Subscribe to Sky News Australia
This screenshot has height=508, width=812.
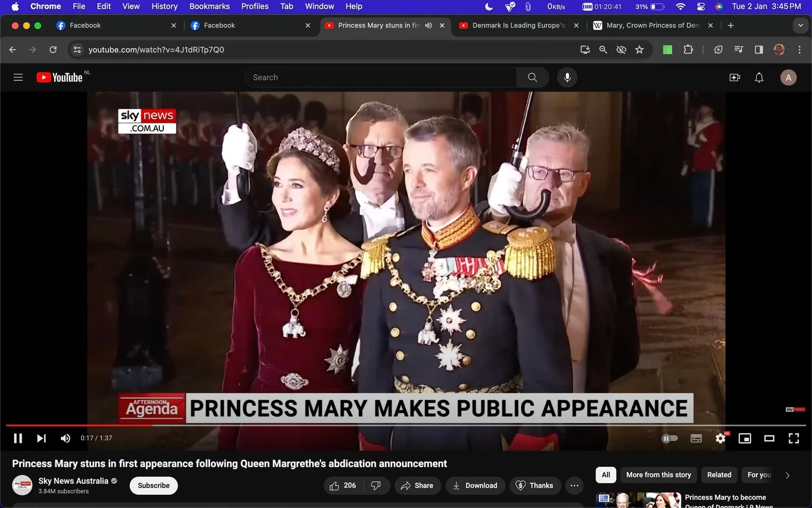pos(154,486)
